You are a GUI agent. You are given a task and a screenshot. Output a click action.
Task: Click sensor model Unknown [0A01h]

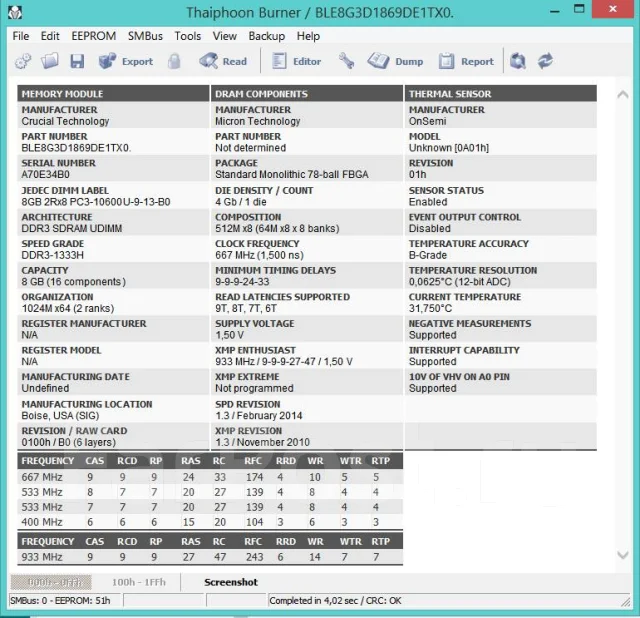[x=449, y=148]
